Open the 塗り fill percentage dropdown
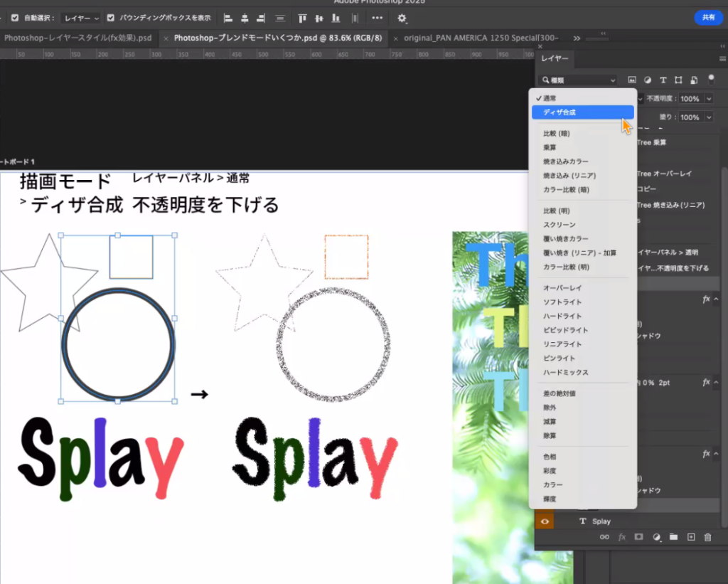 coord(710,117)
